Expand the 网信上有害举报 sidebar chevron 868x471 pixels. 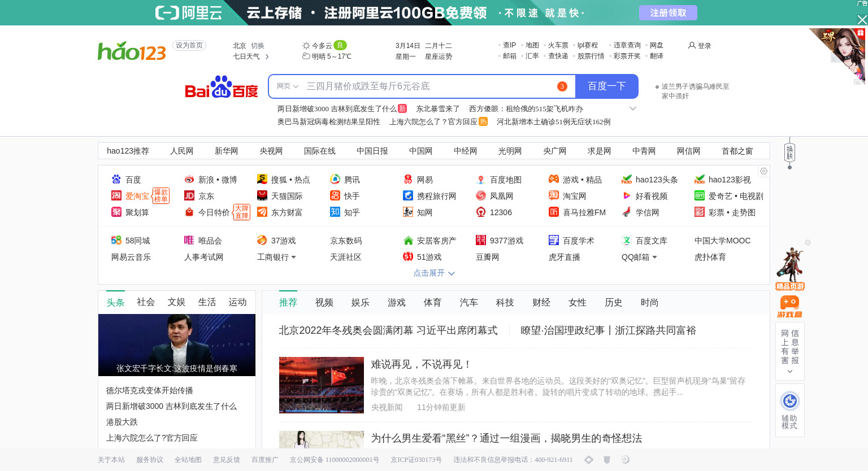(790, 372)
